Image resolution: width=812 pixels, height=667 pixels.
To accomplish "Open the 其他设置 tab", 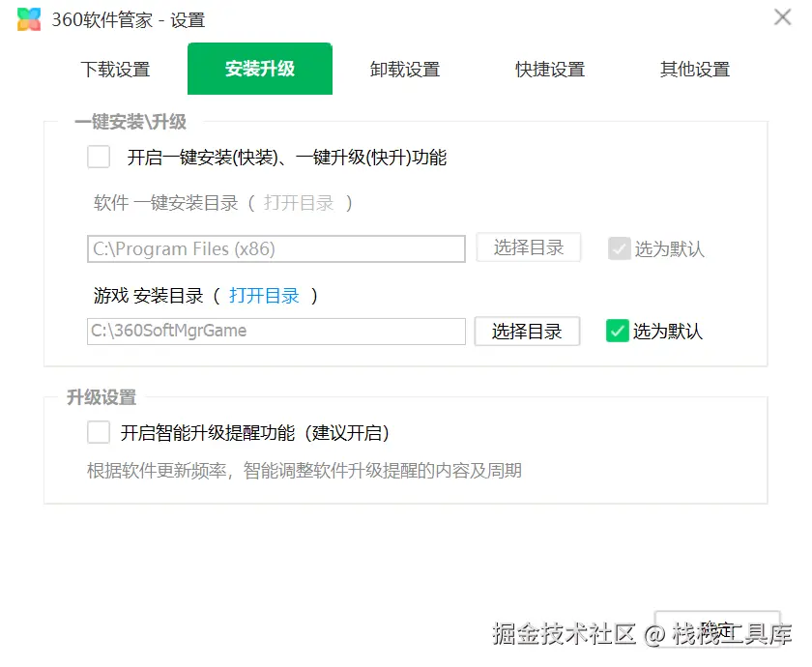I will (x=695, y=69).
